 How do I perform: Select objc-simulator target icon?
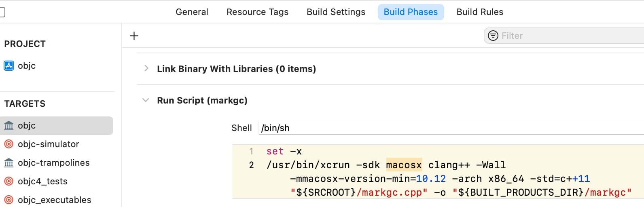(x=8, y=144)
